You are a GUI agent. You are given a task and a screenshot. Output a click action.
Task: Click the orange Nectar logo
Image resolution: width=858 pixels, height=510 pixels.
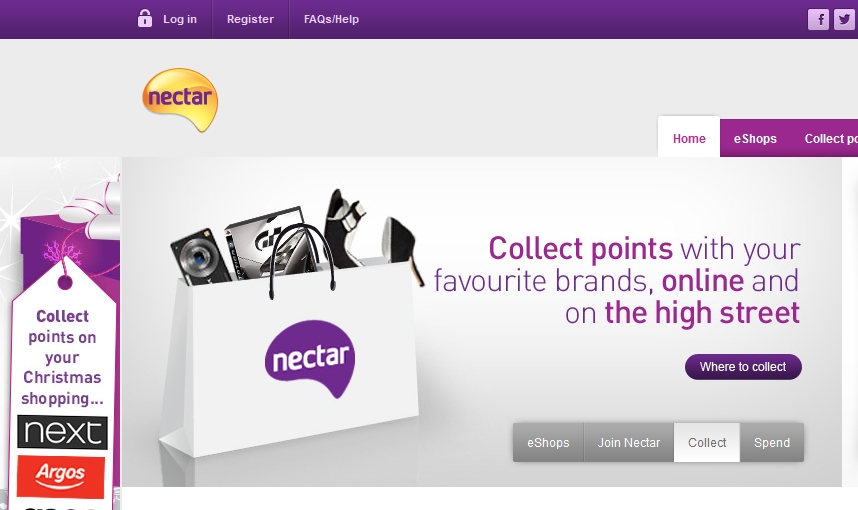click(180, 99)
